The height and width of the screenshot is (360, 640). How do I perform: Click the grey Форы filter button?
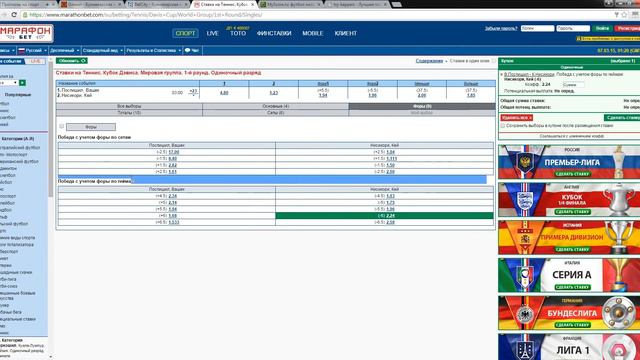(x=91, y=127)
